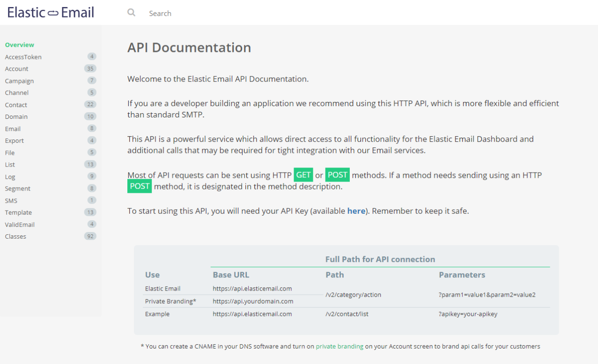This screenshot has height=364, width=598.
Task: Click 'Full Path for API connection' header
Action: [380, 259]
